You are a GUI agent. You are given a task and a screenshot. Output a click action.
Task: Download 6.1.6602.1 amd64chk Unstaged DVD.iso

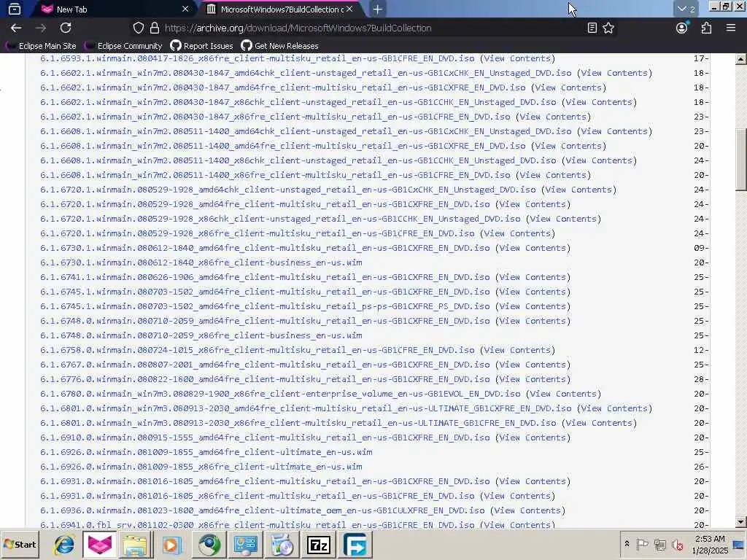[306, 73]
